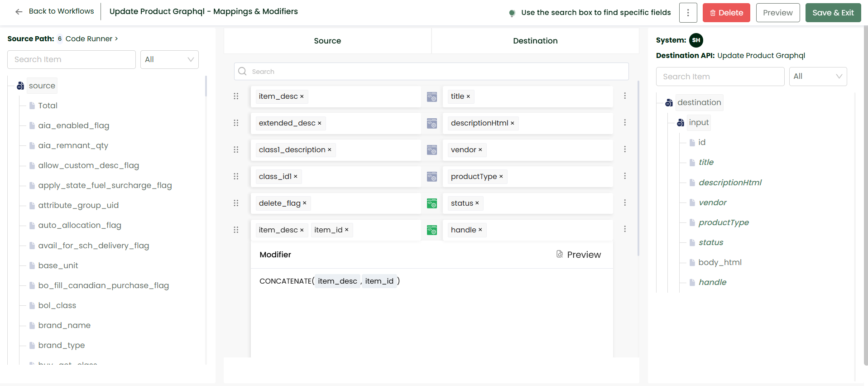The width and height of the screenshot is (868, 386).
Task: Click drag handle of extended_desc mapping row
Action: [x=236, y=123]
